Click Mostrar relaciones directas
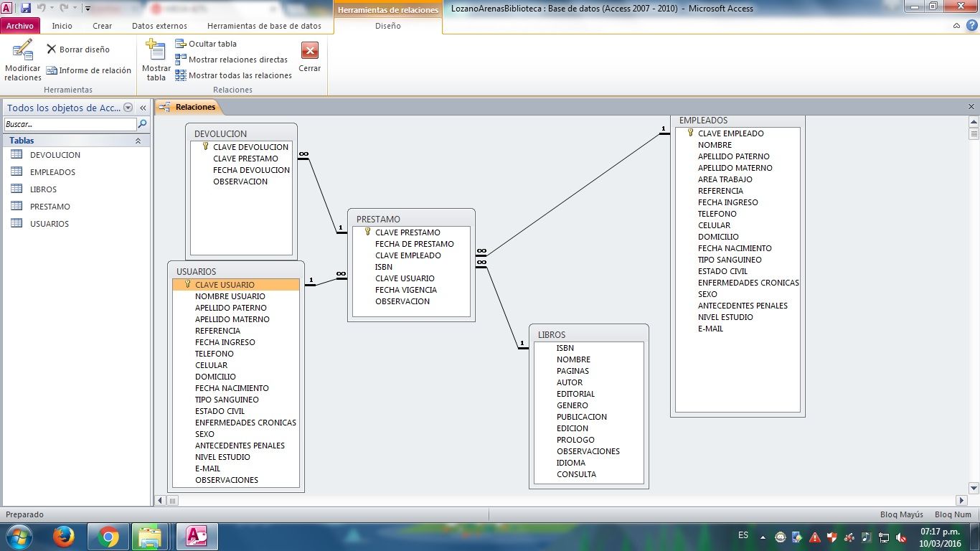The width and height of the screenshot is (980, 551). tap(232, 60)
